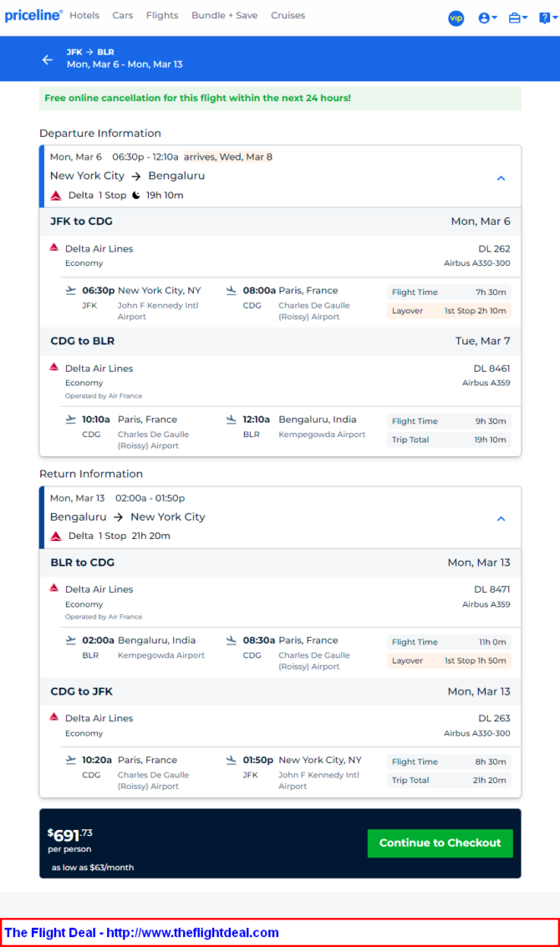Open the My Trips briefcase menu
Image resolution: width=560 pixels, height=947 pixels.
point(517,18)
